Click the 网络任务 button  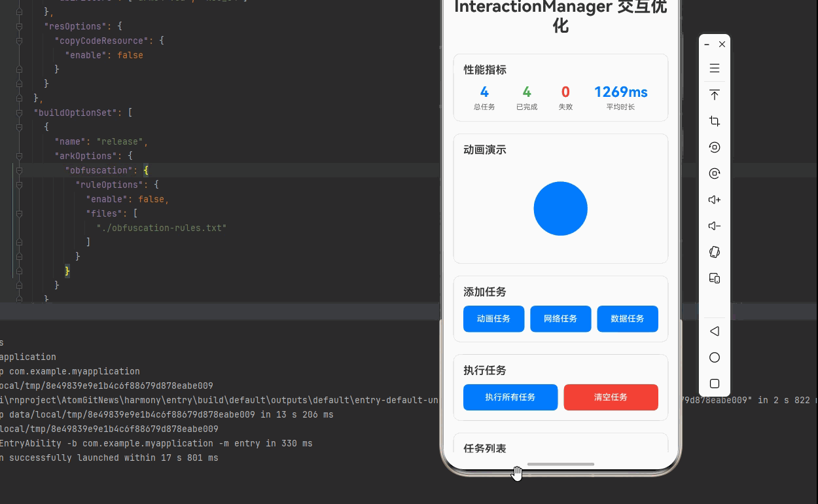coord(560,319)
